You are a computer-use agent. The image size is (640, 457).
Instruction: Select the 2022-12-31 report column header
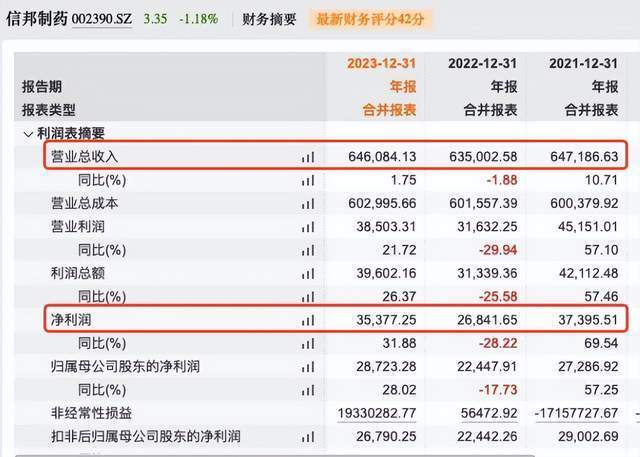tap(482, 64)
